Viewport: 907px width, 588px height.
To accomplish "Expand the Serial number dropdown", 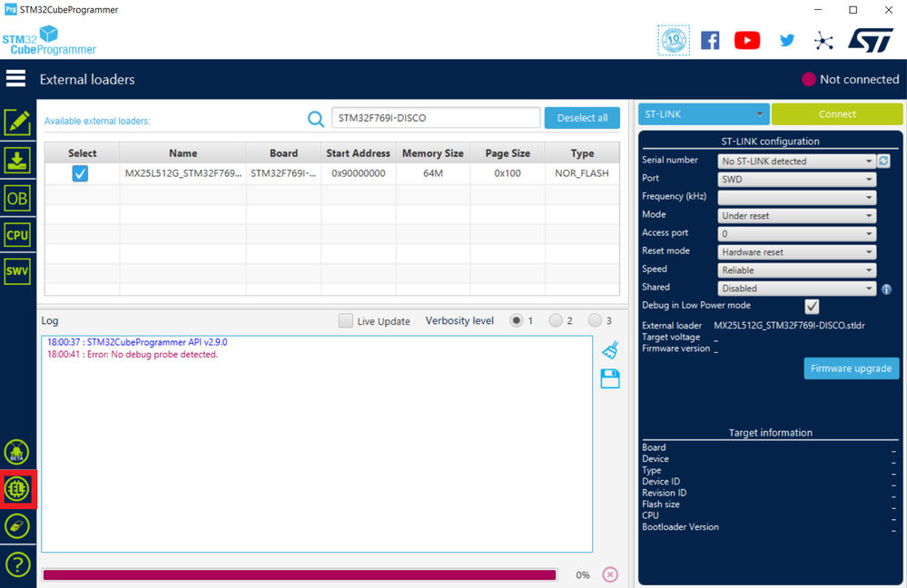I will pos(796,162).
